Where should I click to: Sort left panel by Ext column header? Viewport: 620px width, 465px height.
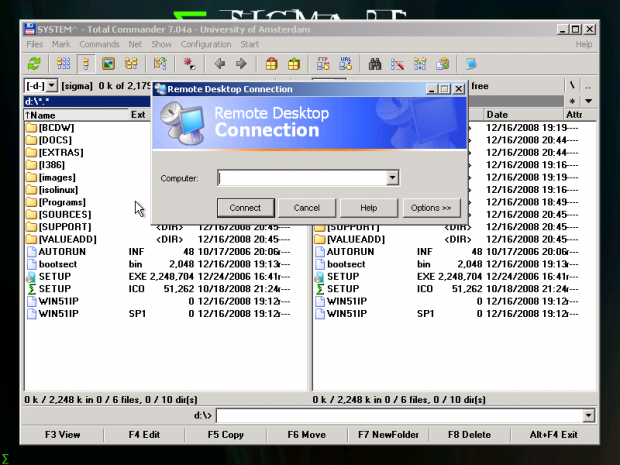(x=138, y=115)
